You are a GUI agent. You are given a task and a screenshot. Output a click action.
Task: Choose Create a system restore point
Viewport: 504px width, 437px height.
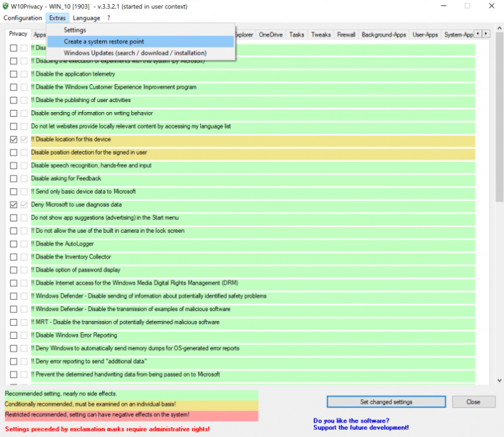click(x=103, y=41)
